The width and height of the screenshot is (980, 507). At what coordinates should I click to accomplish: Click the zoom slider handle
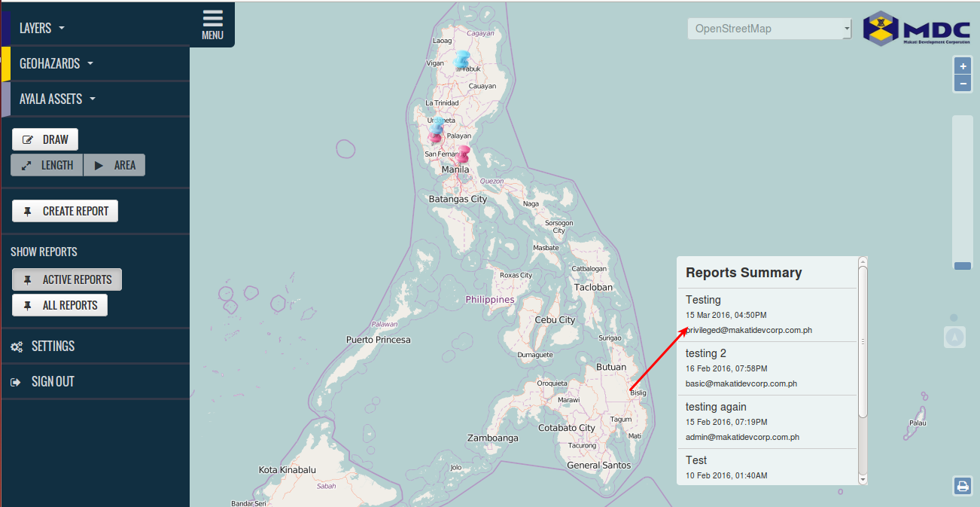click(x=963, y=265)
